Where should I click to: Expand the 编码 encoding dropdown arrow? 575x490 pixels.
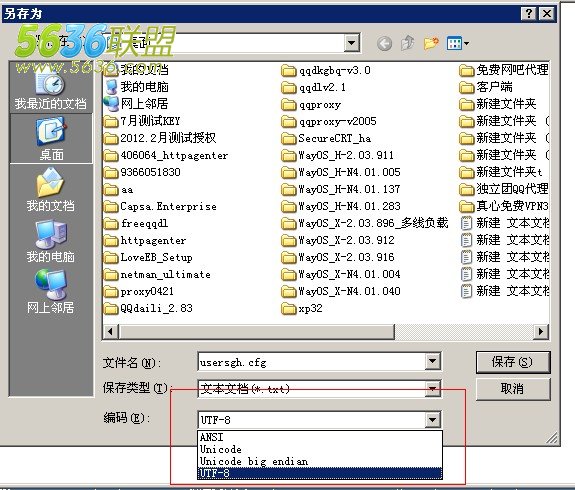432,420
